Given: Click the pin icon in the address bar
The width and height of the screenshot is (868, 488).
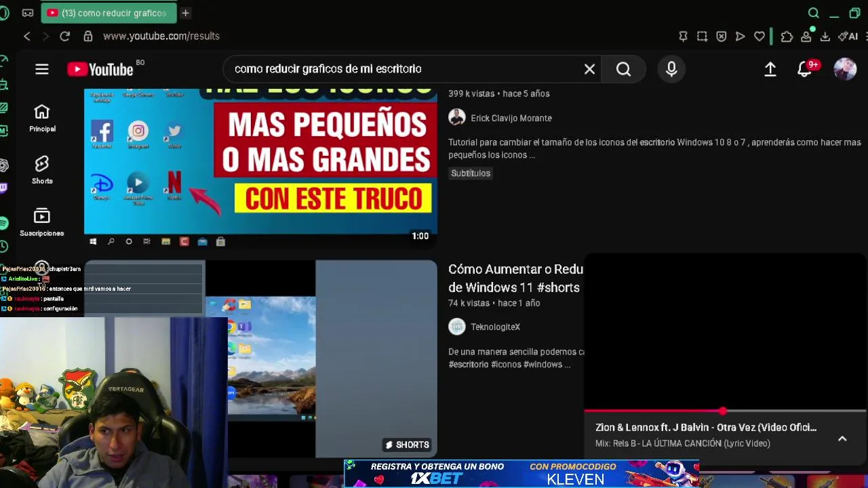Looking at the screenshot, I should click(683, 36).
